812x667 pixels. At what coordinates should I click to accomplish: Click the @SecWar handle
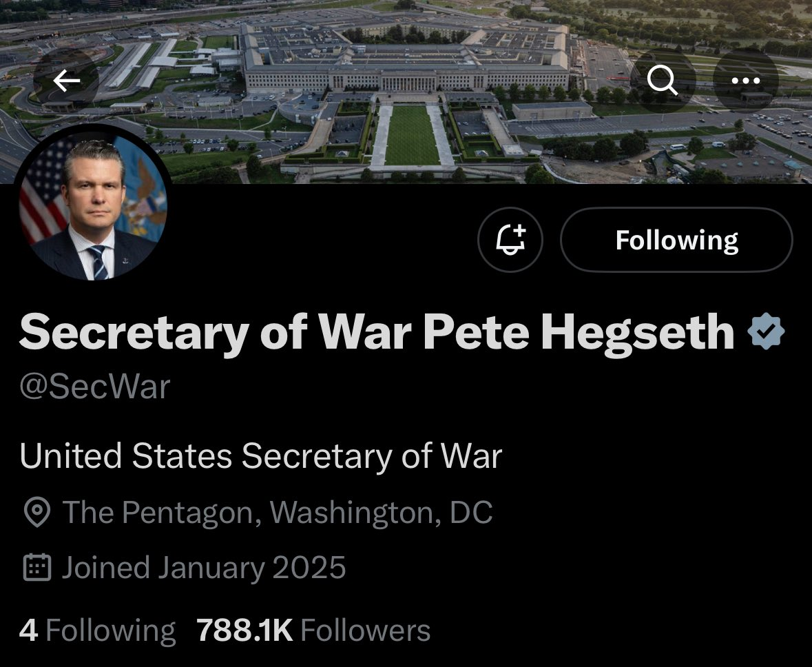(94, 387)
